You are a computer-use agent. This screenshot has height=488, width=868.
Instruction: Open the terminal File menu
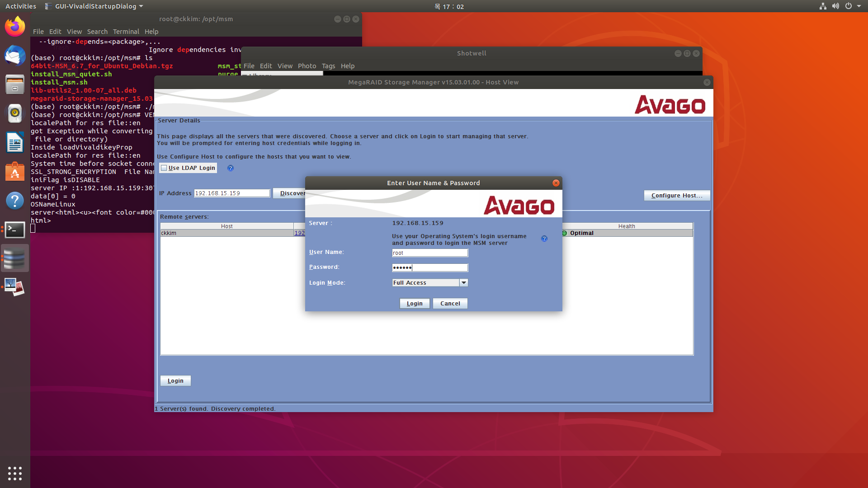(38, 32)
